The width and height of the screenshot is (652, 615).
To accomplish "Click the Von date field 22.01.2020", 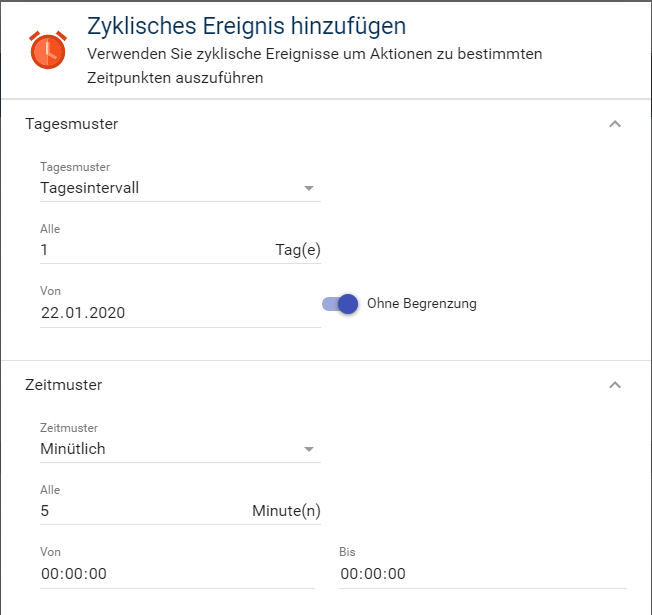I will pos(150,313).
